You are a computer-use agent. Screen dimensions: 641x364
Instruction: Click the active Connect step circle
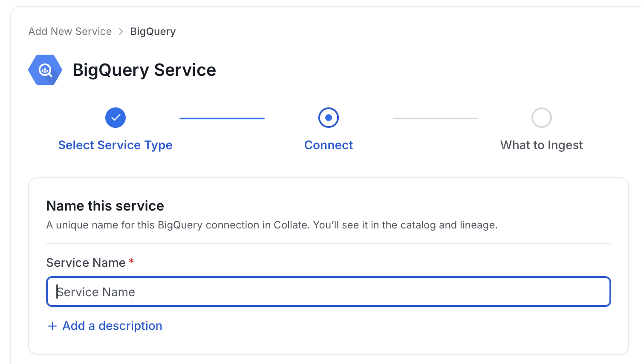pos(329,118)
